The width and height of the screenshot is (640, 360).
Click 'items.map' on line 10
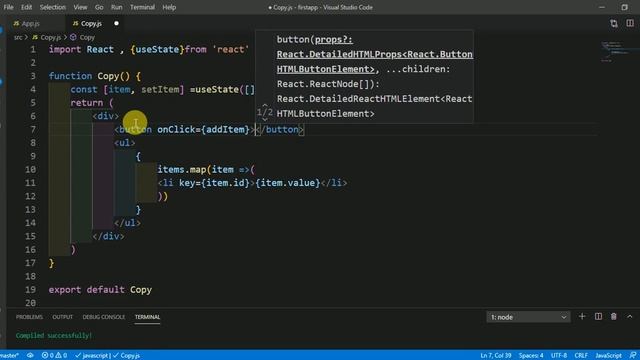(x=182, y=169)
